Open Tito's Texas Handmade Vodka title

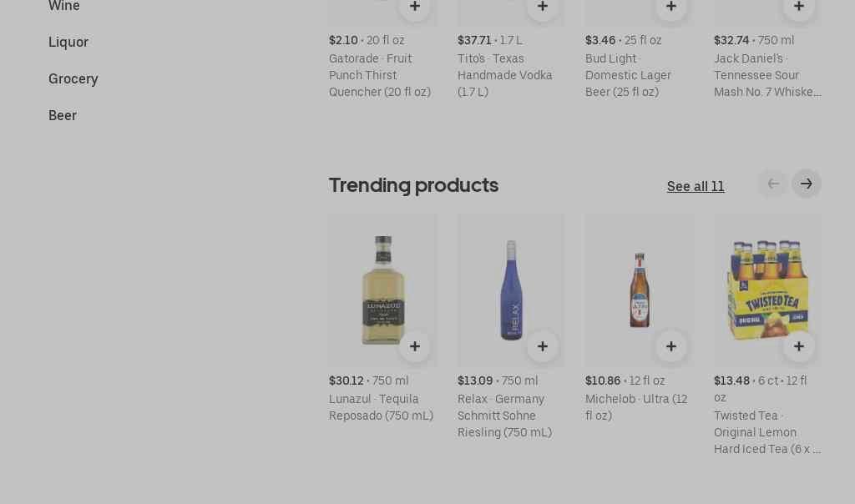pyautogui.click(x=504, y=75)
